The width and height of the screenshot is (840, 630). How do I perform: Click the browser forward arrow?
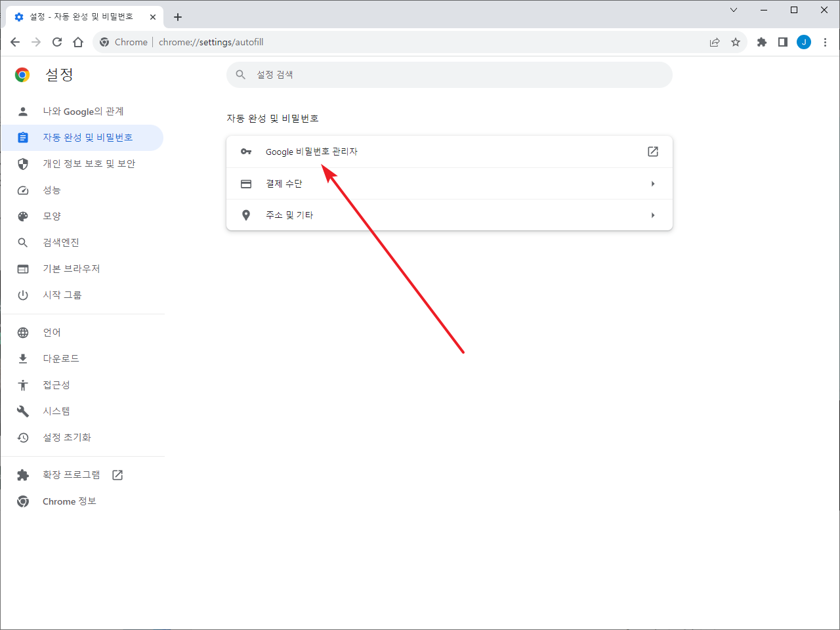coord(36,42)
